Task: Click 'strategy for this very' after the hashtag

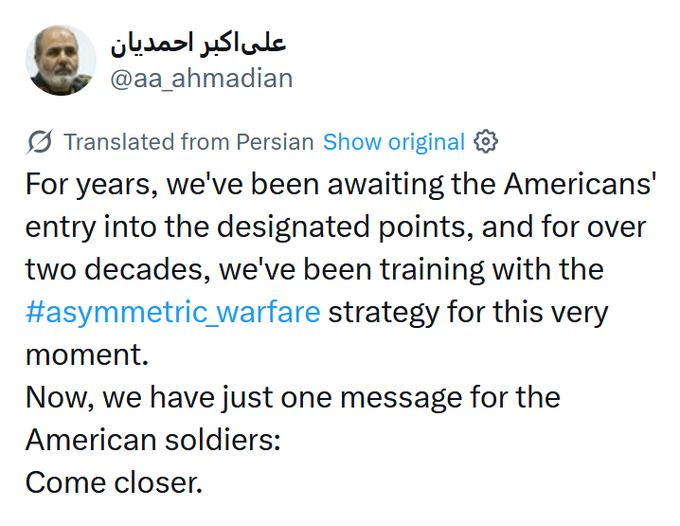Action: pos(468,311)
